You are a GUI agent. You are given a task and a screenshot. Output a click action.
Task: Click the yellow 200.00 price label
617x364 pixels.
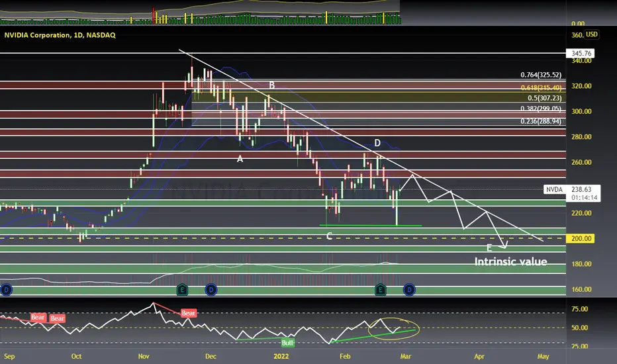581,238
